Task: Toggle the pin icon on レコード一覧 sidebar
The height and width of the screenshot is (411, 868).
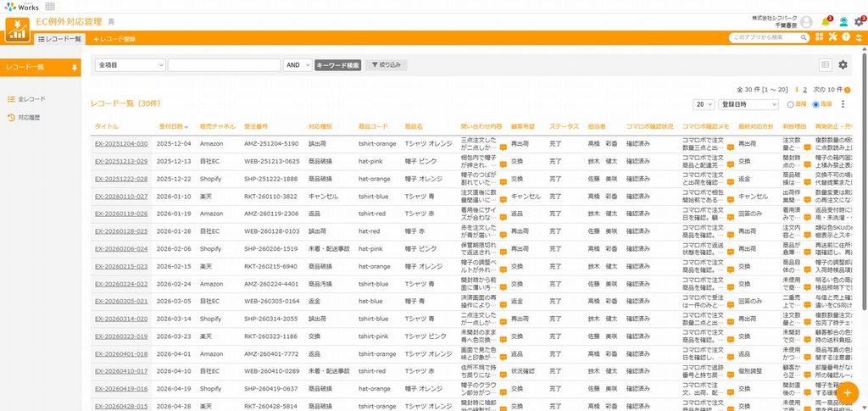Action: (x=75, y=68)
